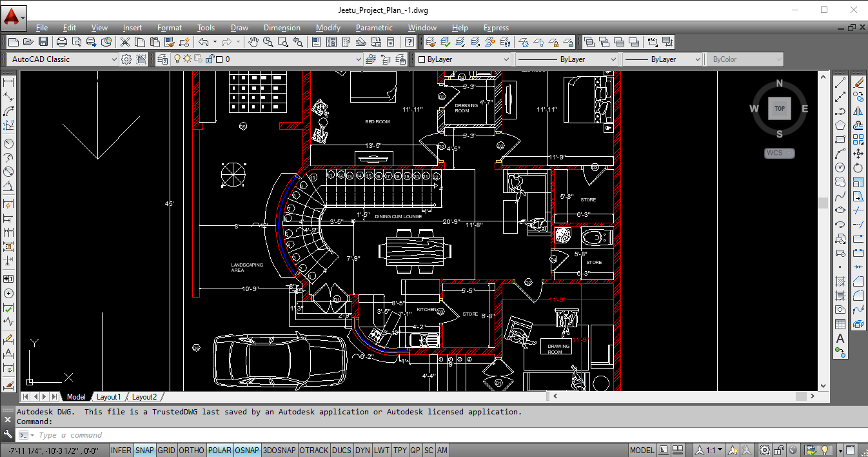Click the Save icon in the toolbar

point(43,42)
